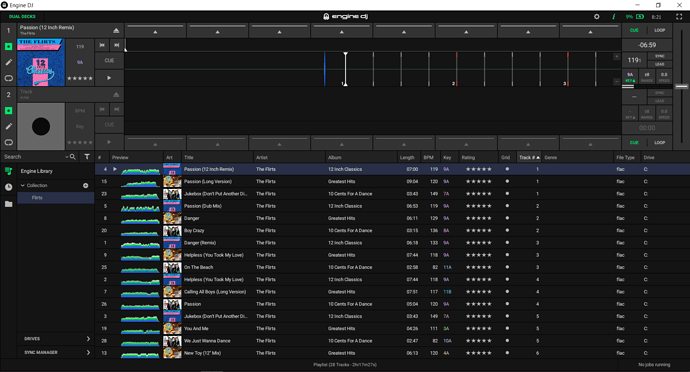This screenshot has width=690, height=372.
Task: Toggle fullscreen mode icon
Action: pyautogui.click(x=679, y=17)
